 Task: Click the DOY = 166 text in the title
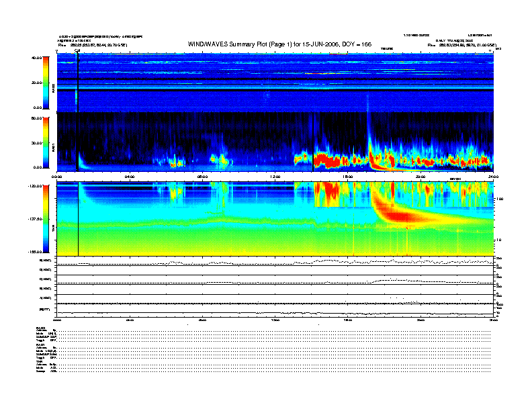(357, 44)
